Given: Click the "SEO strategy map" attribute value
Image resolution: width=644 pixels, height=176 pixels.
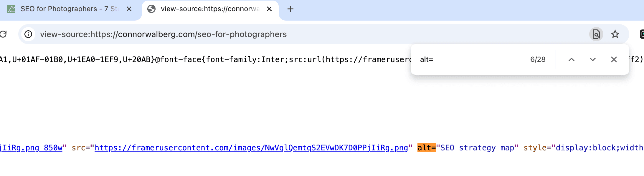Looking at the screenshot, I should (477, 148).
